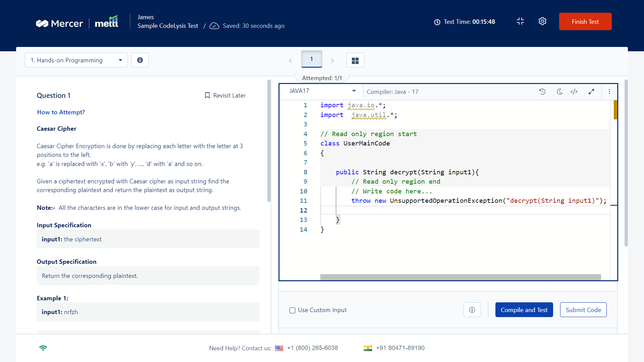Viewport: 644px width, 362px height.
Task: Click the Finish Test button
Action: 585,22
